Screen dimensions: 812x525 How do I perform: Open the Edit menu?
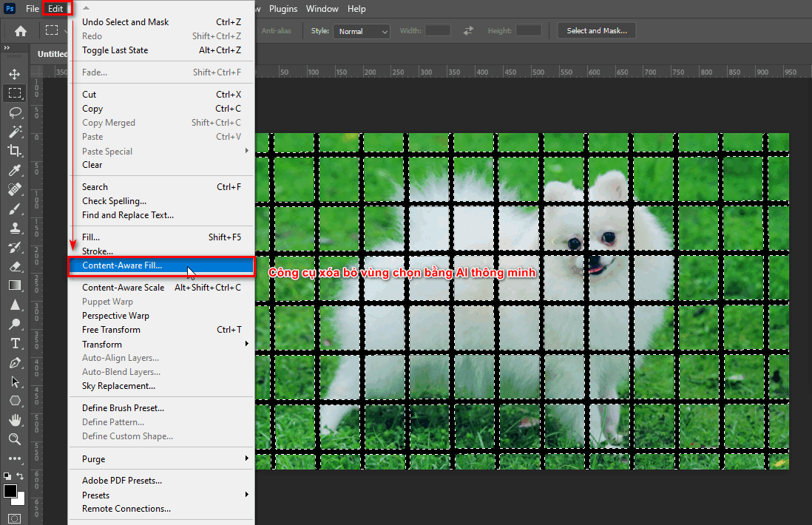[x=55, y=8]
